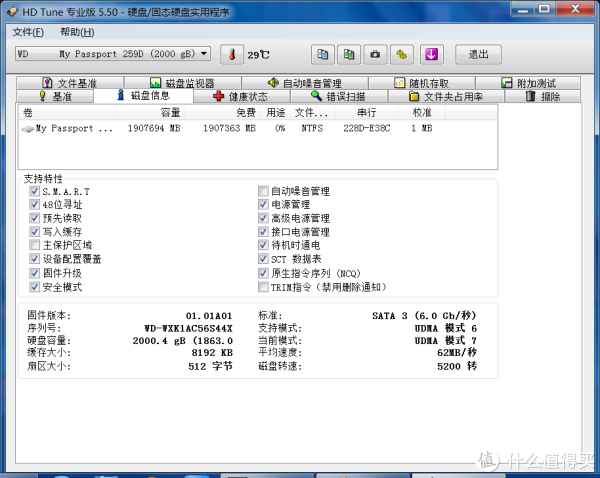
Task: Click the 8192 KB cache size value
Action: pyautogui.click(x=212, y=352)
